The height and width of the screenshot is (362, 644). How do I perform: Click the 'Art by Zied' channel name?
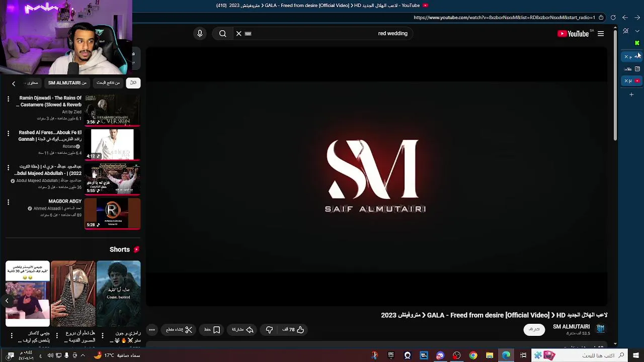click(71, 112)
